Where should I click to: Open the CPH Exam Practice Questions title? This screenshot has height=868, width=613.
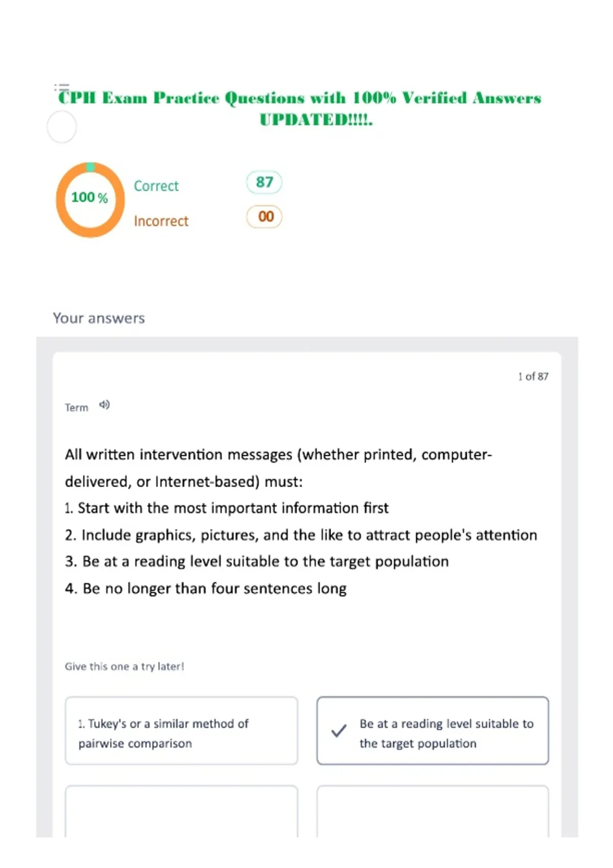click(300, 108)
